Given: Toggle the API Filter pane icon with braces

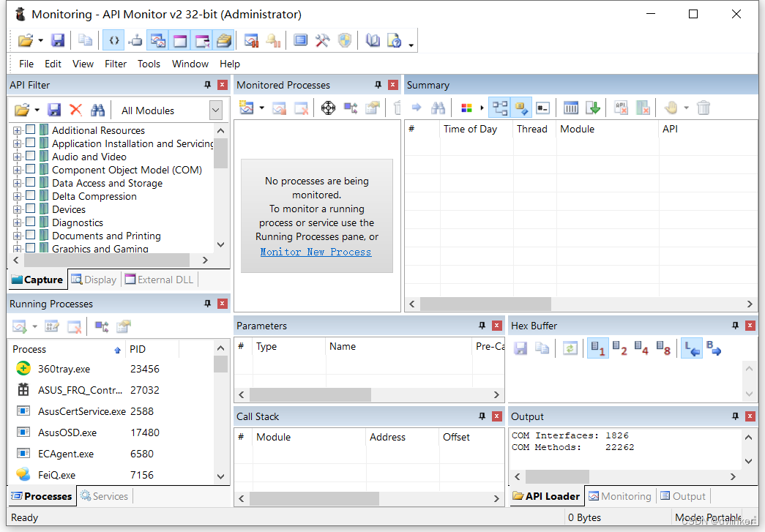Looking at the screenshot, I should pos(113,40).
